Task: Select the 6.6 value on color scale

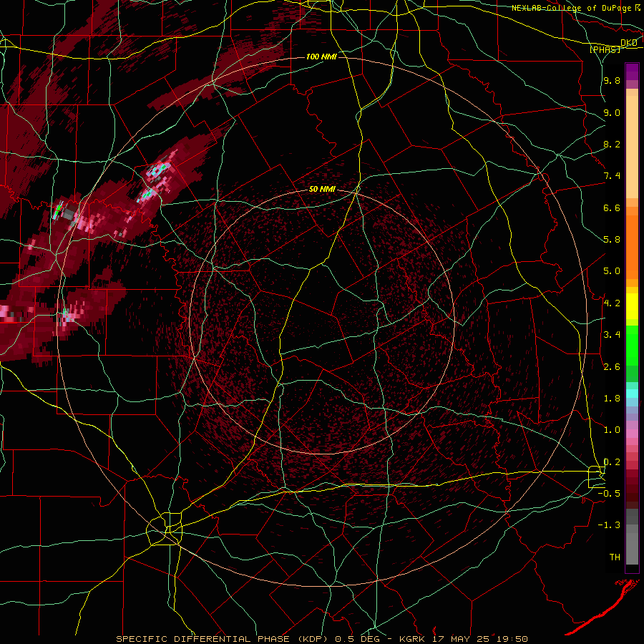Action: click(612, 208)
